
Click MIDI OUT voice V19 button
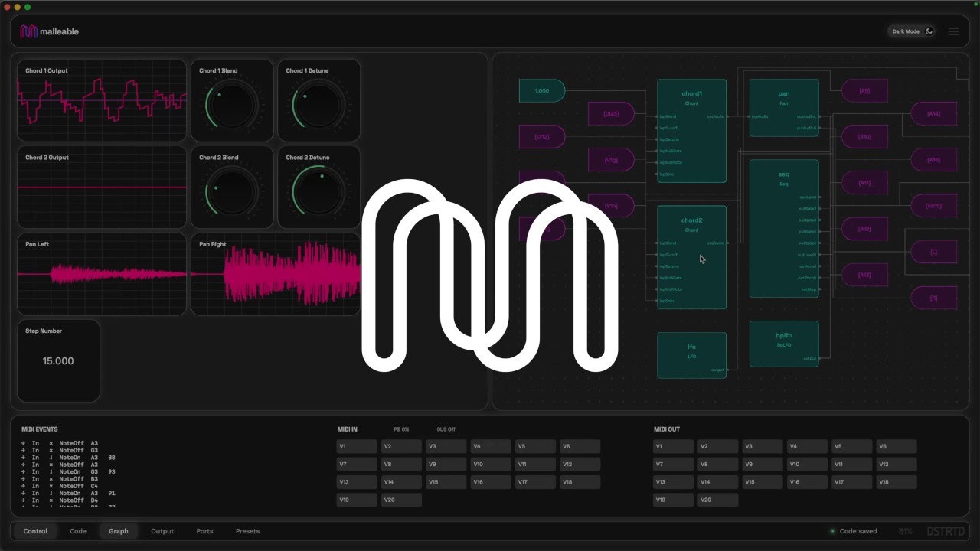pyautogui.click(x=674, y=500)
